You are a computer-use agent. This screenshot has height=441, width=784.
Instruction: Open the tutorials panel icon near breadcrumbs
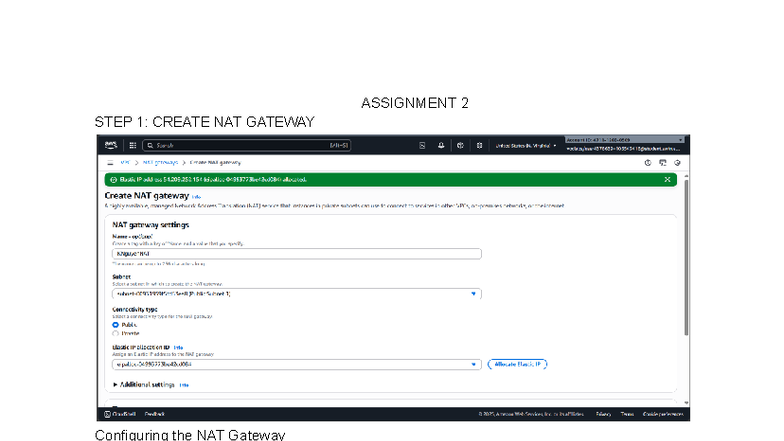point(662,162)
